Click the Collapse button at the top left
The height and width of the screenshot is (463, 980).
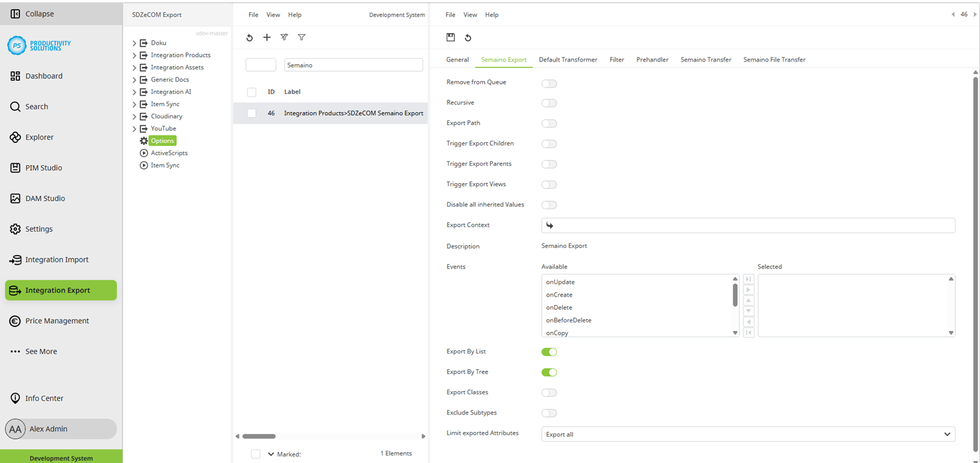click(29, 13)
